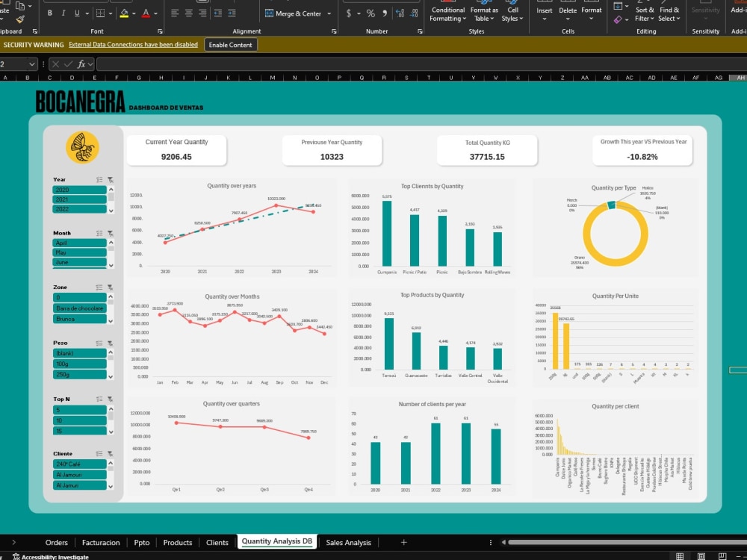
Task: Click the Clear eraser icon in Editing
Action: (618, 19)
